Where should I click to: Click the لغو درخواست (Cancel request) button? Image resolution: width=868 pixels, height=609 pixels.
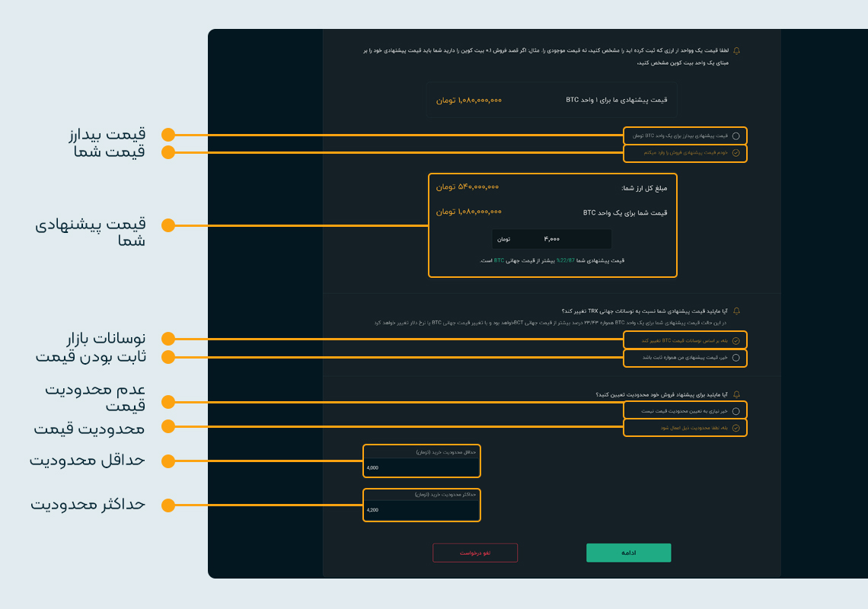pyautogui.click(x=475, y=553)
